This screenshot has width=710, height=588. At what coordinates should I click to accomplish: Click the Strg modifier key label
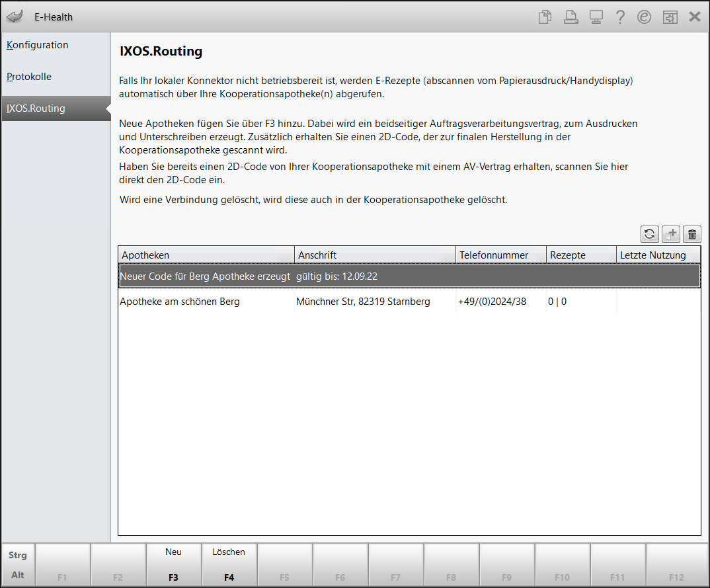click(18, 555)
